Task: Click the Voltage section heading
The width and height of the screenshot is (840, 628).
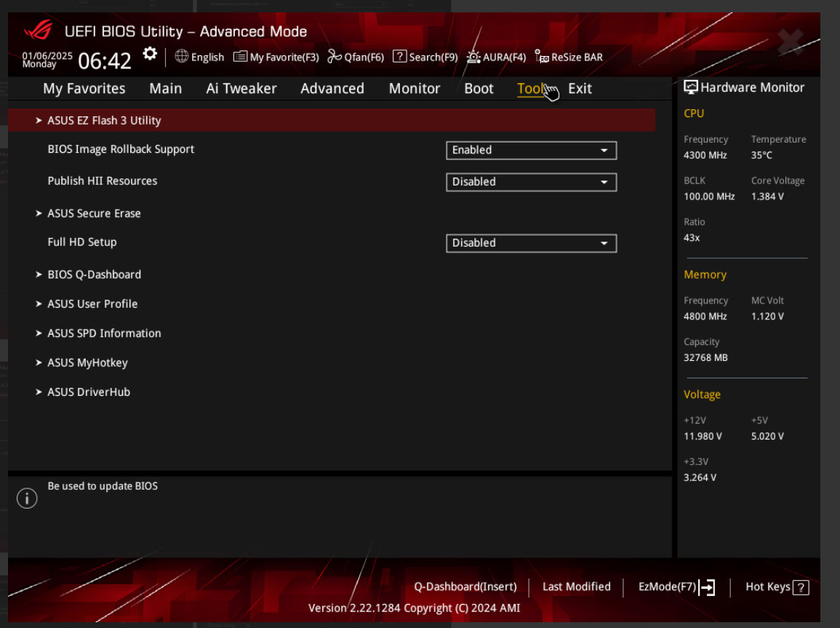Action: coord(702,395)
